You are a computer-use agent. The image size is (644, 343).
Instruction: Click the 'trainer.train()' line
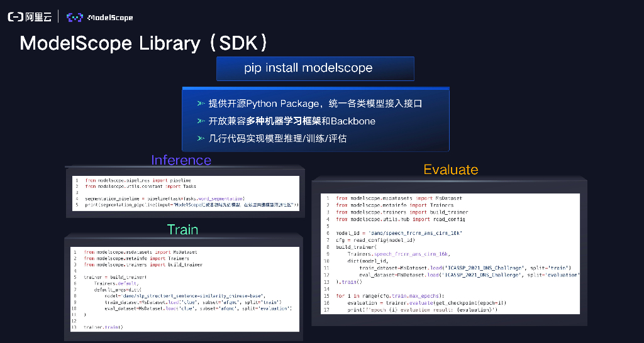click(103, 327)
